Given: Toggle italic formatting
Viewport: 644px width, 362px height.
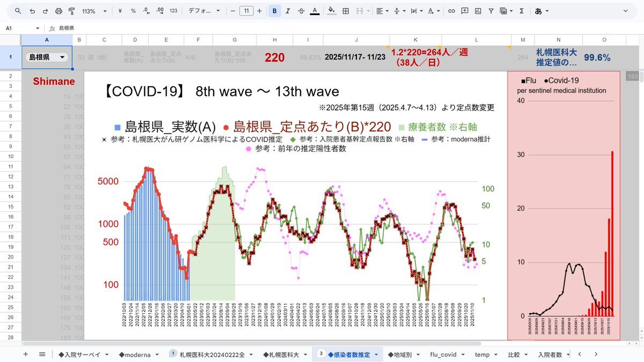Looking at the screenshot, I should [x=288, y=11].
